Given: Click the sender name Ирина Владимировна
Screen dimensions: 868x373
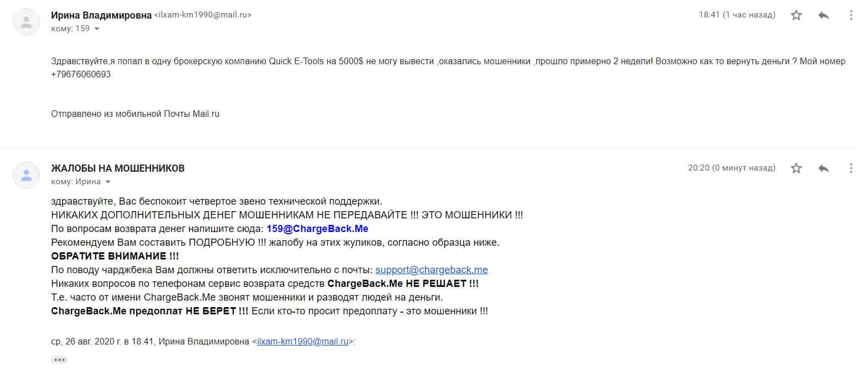Looking at the screenshot, I should click(x=101, y=15).
